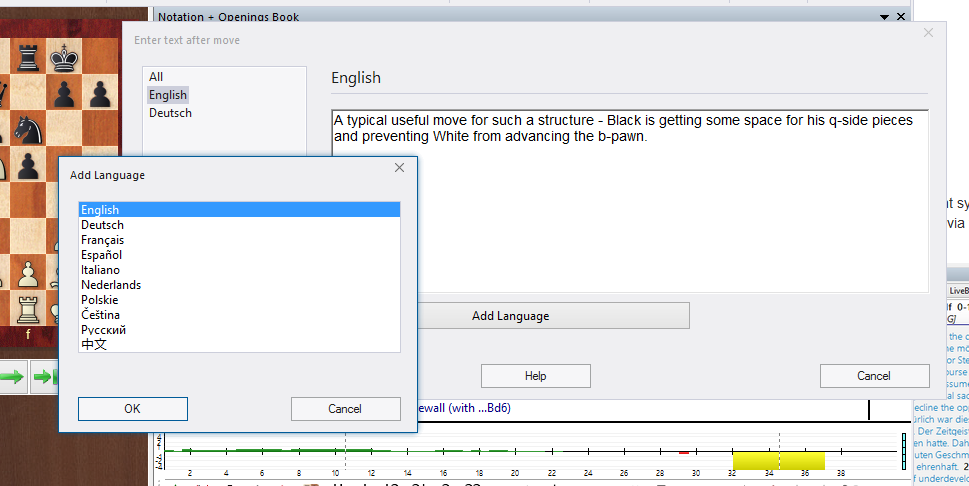Pick the 中文 language option
Viewport: 969px width, 486px height.
click(x=94, y=345)
